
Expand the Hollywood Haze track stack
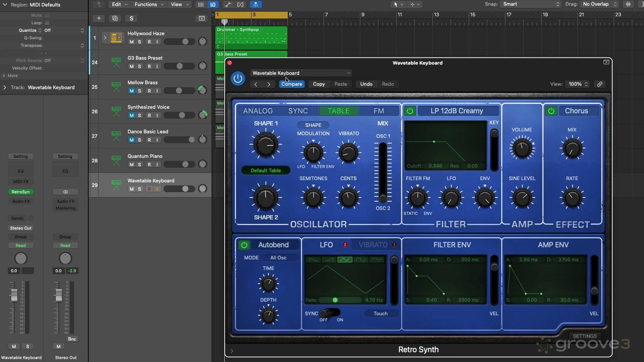[x=105, y=38]
